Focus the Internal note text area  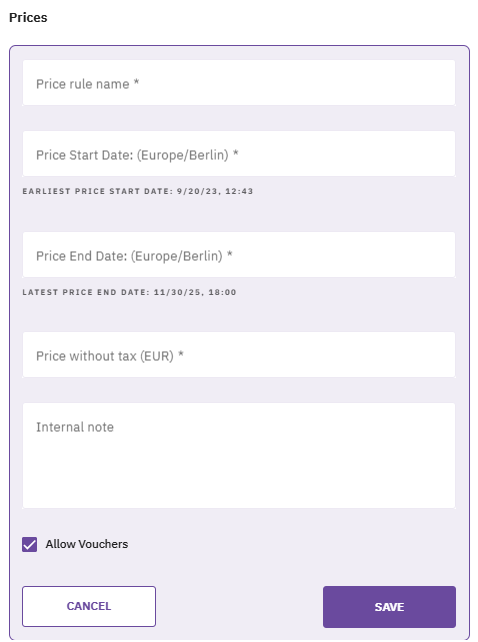pyautogui.click(x=239, y=456)
